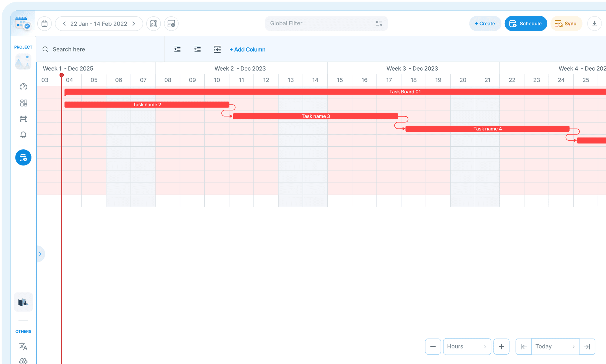Click day 25 column header
The image size is (606, 364).
586,80
